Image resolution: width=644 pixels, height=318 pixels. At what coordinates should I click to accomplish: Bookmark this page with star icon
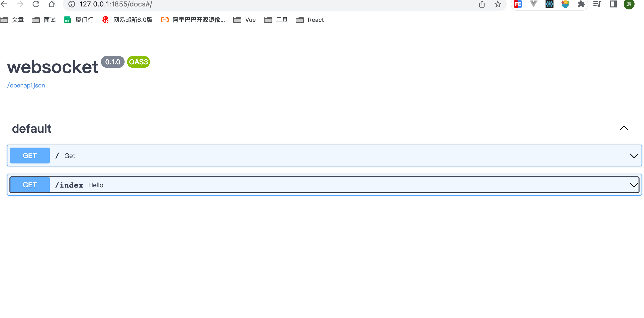tap(498, 4)
